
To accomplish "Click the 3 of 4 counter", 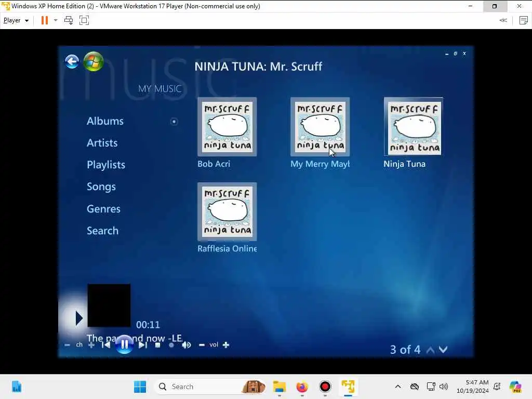I will point(405,350).
